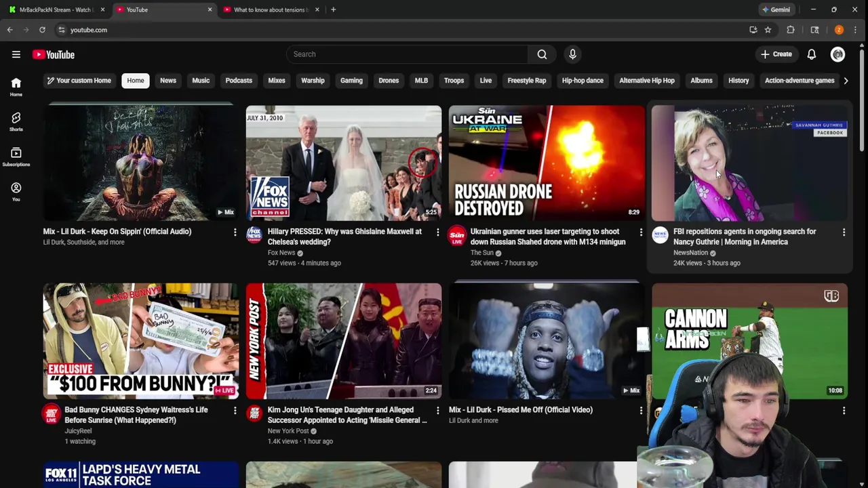Select the Drones chip
Image resolution: width=868 pixels, height=488 pixels.
[389, 81]
